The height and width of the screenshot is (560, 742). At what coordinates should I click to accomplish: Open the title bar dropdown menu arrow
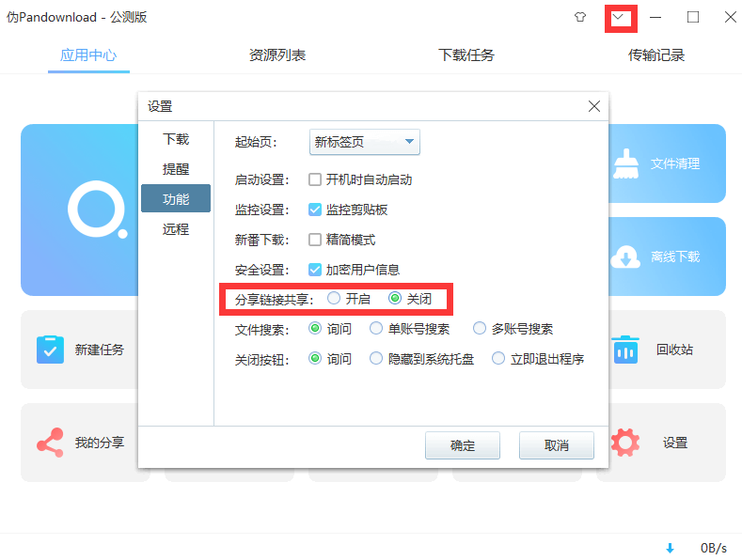click(x=619, y=18)
